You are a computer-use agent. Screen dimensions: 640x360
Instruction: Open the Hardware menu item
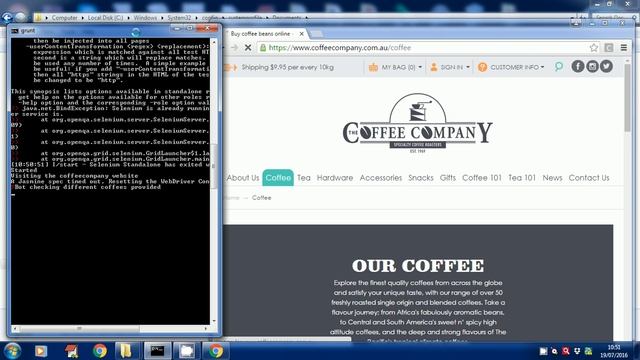(335, 178)
